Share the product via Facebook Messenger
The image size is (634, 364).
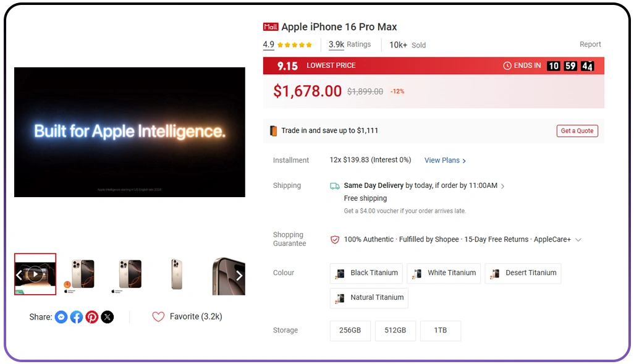tap(61, 316)
